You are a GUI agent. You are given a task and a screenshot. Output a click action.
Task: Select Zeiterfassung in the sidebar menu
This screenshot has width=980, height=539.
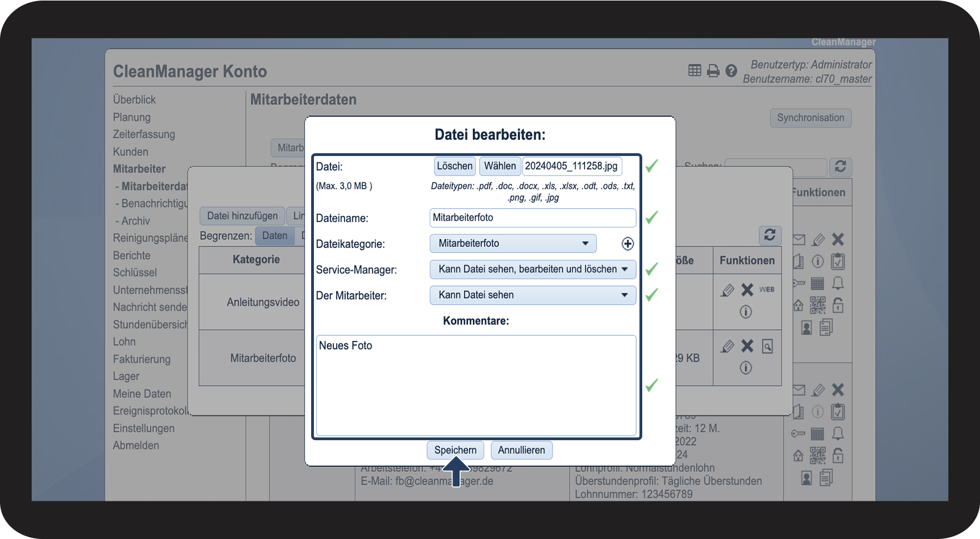point(144,134)
